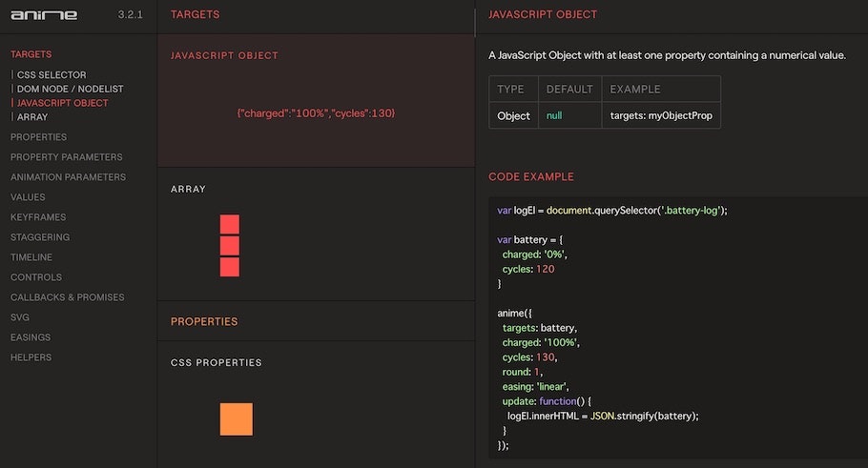Viewport: 868px width, 468px height.
Task: Click the Object type cell
Action: coord(513,115)
